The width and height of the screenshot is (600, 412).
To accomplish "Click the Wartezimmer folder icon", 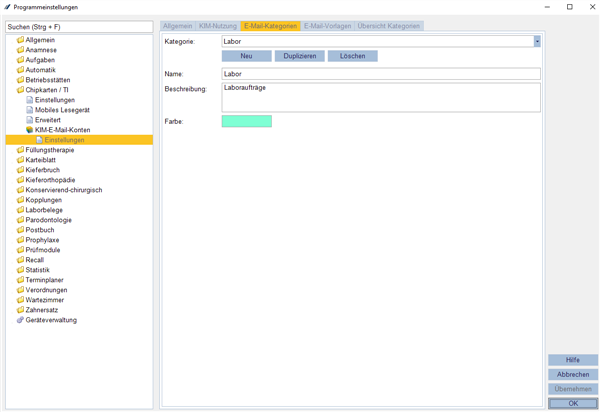I will coord(20,300).
